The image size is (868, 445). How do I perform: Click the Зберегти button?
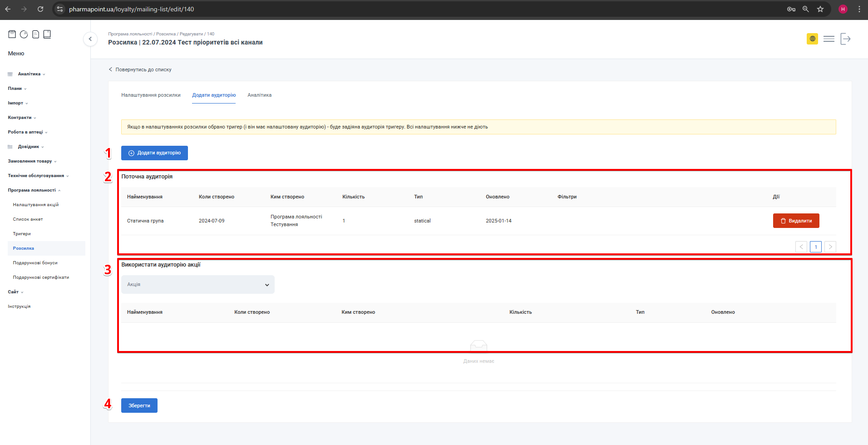[139, 405]
